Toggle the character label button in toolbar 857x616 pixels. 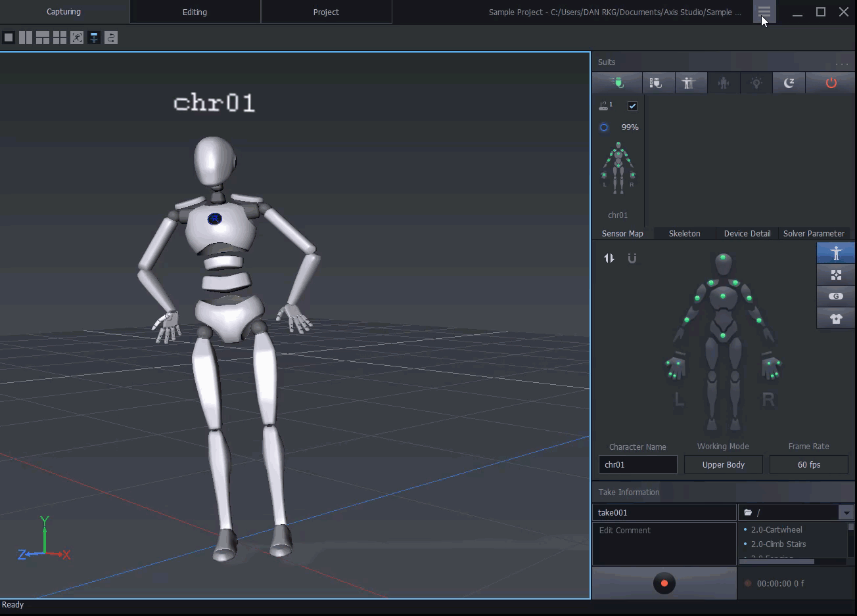coord(94,38)
